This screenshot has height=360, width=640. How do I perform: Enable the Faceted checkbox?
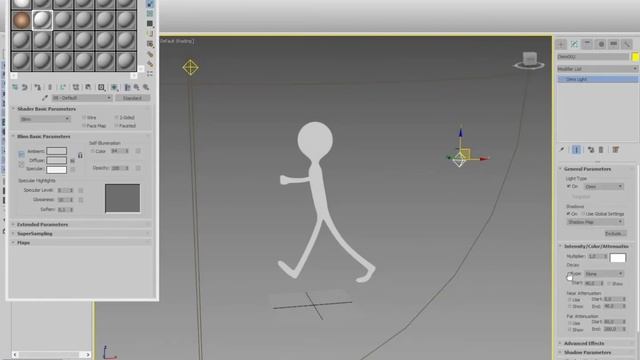(x=117, y=126)
